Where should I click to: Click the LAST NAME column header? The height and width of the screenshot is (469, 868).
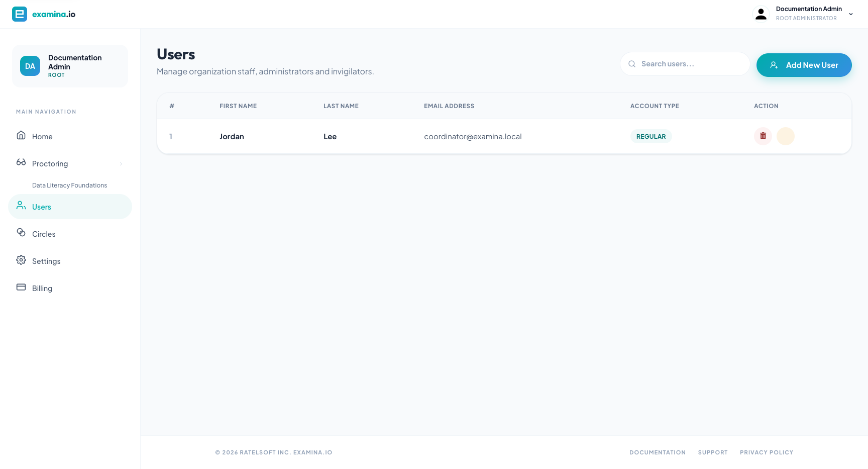[341, 106]
